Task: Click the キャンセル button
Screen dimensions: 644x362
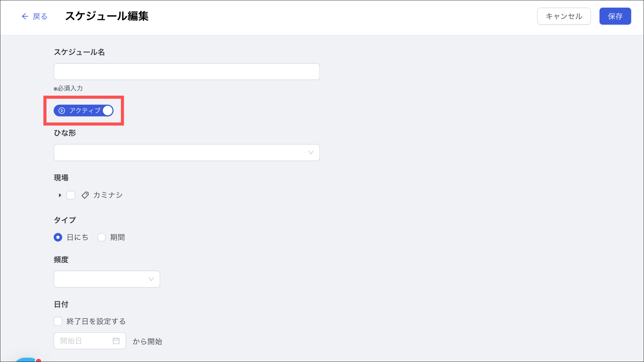Action: (563, 16)
